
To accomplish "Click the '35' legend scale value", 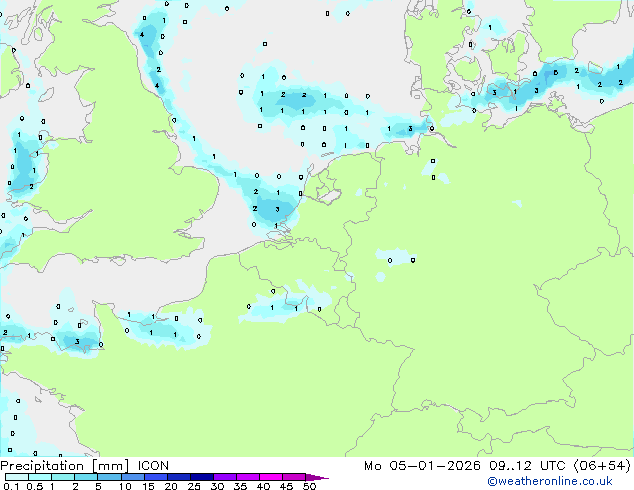I will pyautogui.click(x=240, y=486).
